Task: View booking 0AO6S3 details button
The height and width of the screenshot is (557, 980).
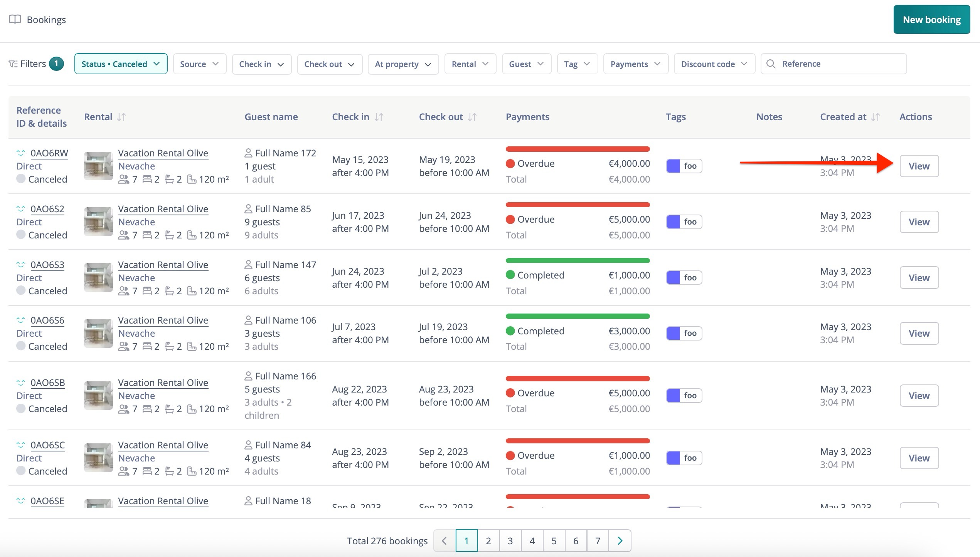Action: pyautogui.click(x=919, y=278)
